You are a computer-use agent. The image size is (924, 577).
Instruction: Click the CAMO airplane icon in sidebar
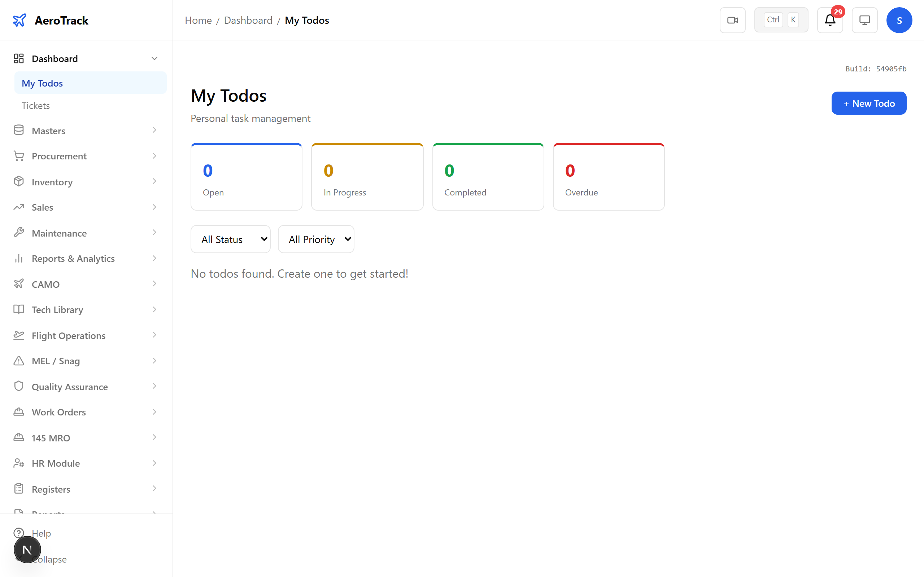click(x=19, y=283)
